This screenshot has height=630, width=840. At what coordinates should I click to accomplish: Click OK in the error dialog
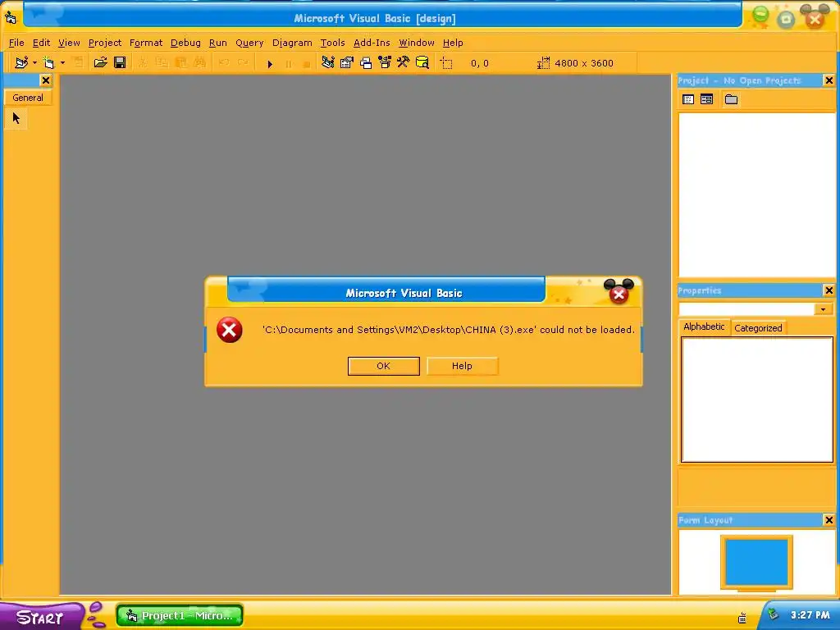point(384,366)
